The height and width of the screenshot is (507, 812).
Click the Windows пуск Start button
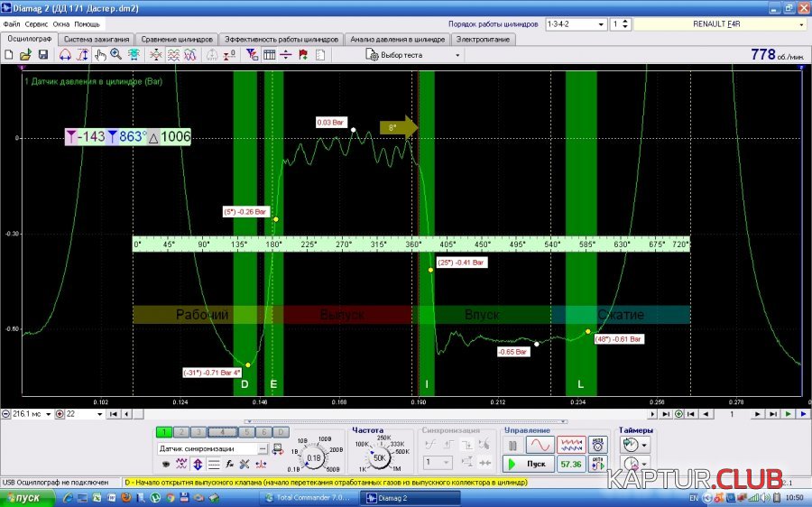pyautogui.click(x=27, y=498)
